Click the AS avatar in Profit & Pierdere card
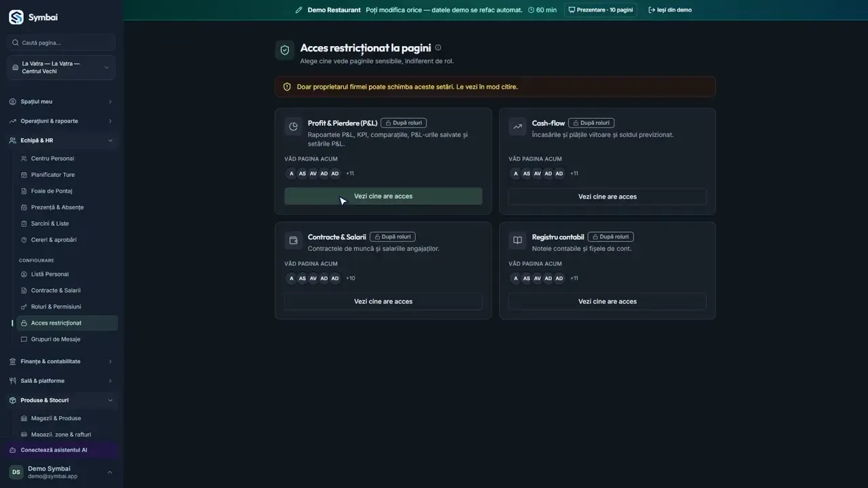 coord(302,174)
